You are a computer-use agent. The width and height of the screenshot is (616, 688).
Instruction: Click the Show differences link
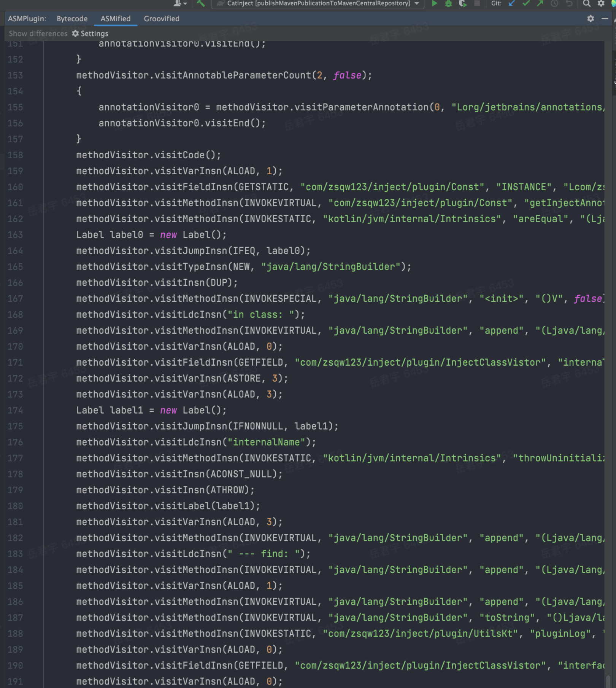pyautogui.click(x=38, y=33)
